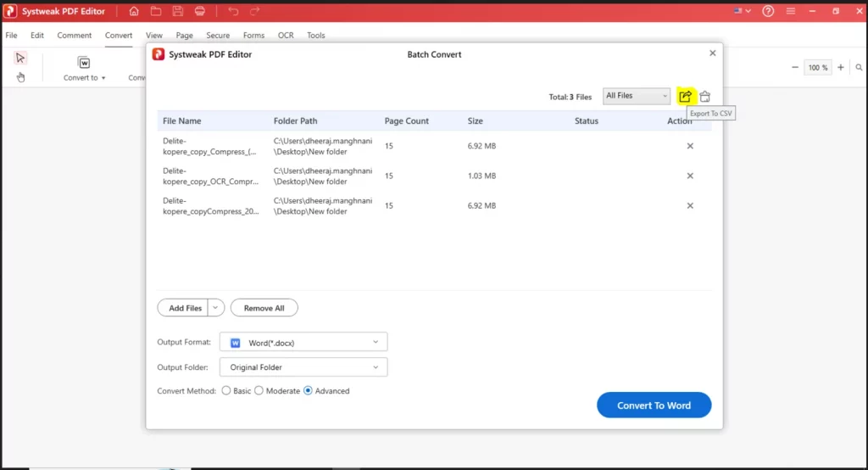This screenshot has height=470, width=868.
Task: Click the Undo arrow icon
Action: (x=233, y=11)
